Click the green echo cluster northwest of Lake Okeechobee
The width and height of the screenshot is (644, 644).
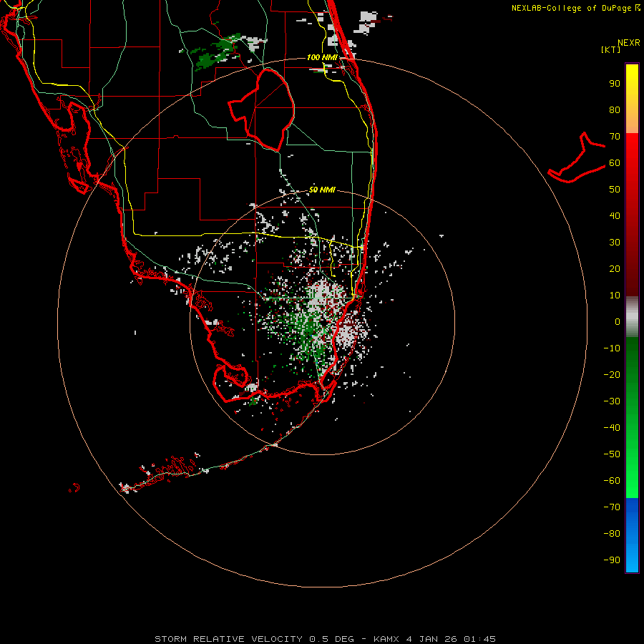click(x=215, y=54)
